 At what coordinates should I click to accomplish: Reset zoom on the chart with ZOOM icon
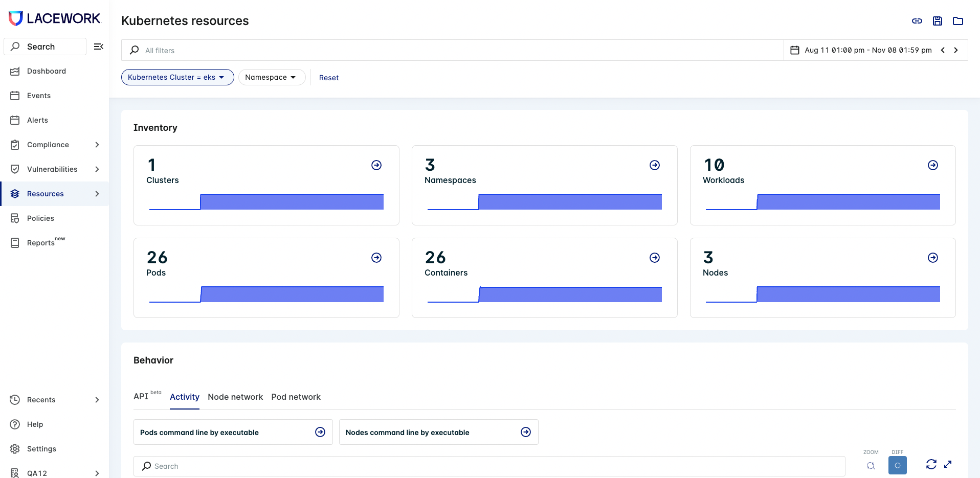tap(871, 466)
